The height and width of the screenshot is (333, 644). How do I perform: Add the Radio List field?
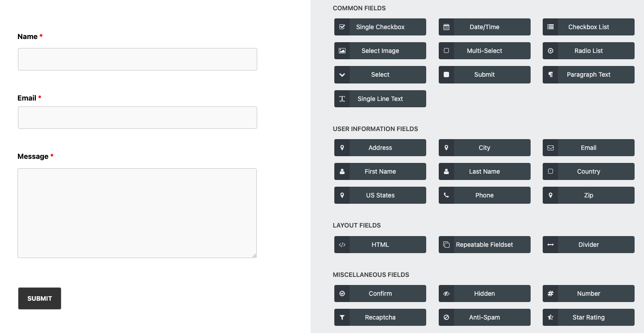tap(588, 51)
